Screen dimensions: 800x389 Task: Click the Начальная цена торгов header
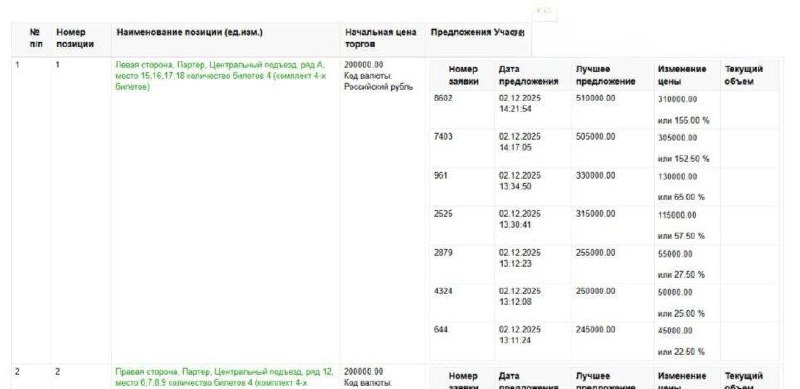pyautogui.click(x=381, y=38)
